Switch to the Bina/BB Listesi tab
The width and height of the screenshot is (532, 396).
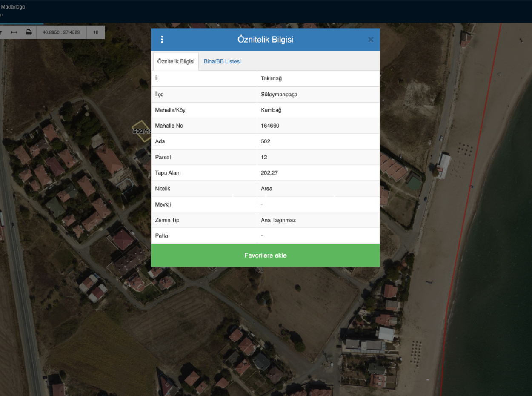[x=222, y=61]
